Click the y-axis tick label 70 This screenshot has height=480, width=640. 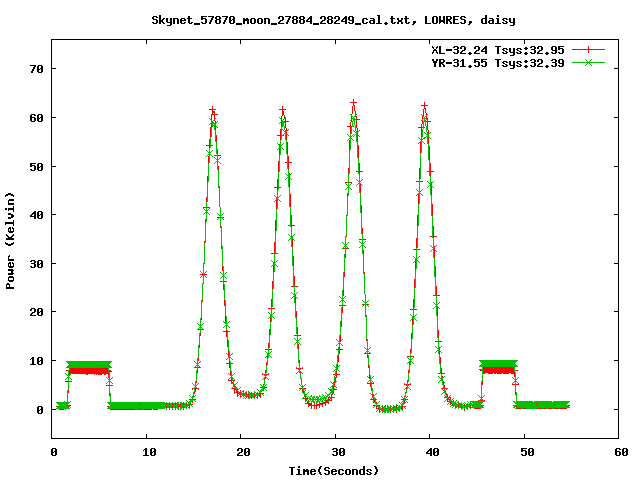pos(37,69)
